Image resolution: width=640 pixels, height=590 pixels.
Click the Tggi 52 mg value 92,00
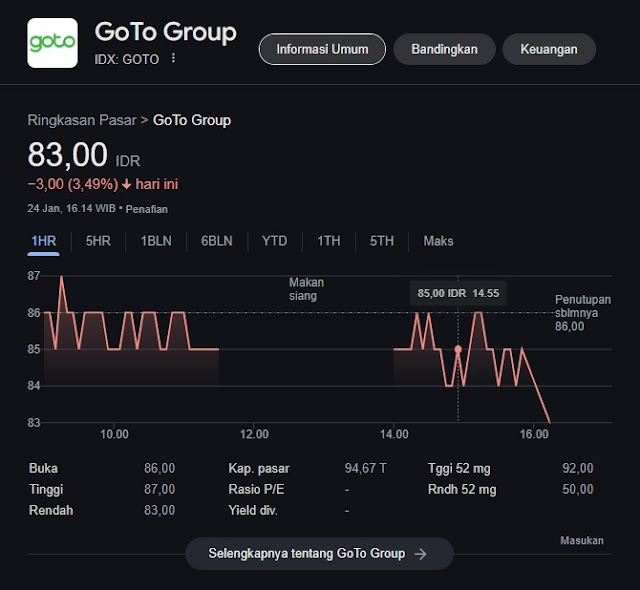tap(578, 468)
